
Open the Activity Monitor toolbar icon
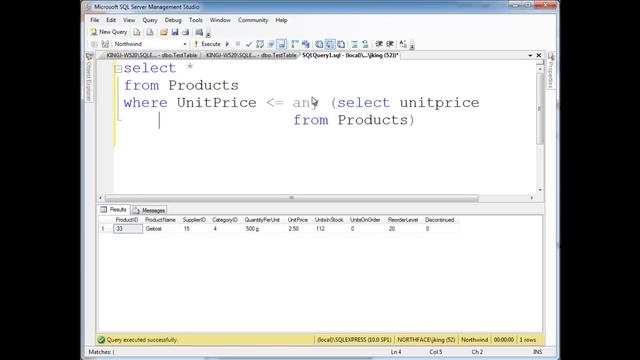pos(199,32)
